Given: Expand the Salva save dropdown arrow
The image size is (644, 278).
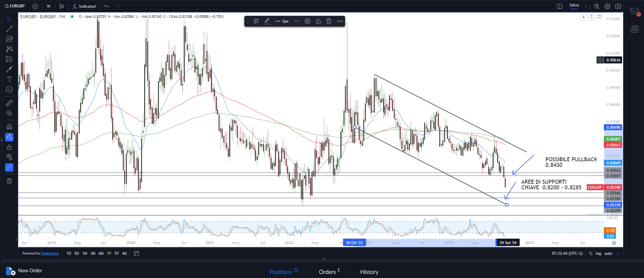Looking at the screenshot, I should point(586,6).
